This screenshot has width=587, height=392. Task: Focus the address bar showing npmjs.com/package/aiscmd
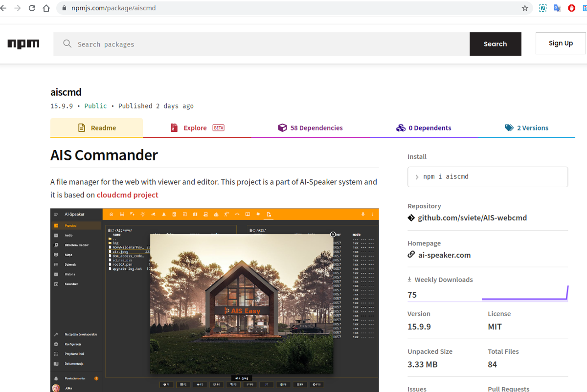click(x=293, y=8)
